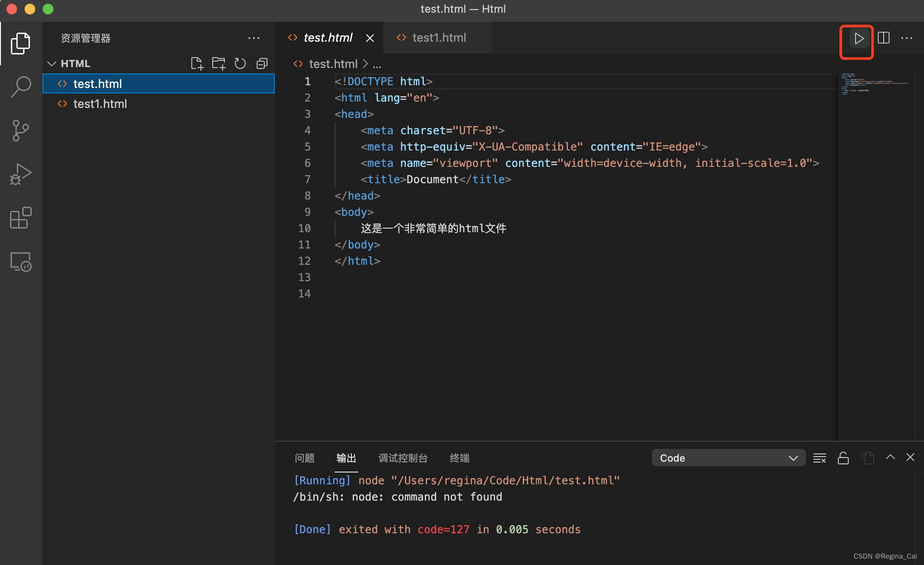Collapse the HTML folder section
Viewport: 924px width, 565px height.
click(x=52, y=64)
